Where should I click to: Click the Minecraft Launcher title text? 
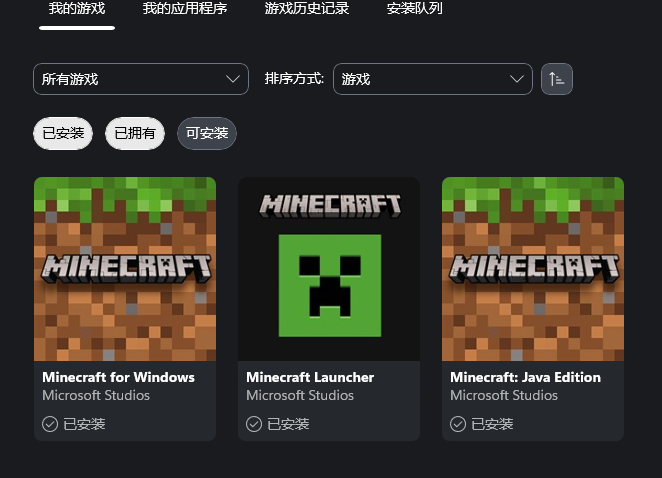(310, 377)
